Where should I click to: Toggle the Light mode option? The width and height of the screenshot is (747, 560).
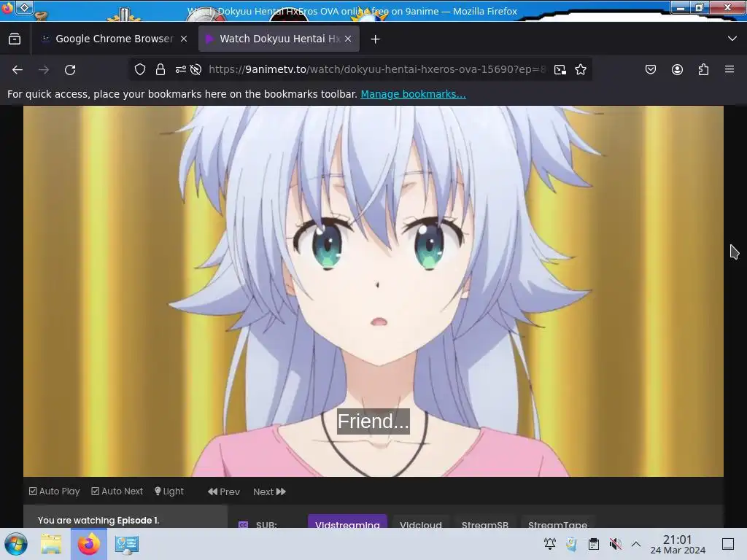(169, 491)
